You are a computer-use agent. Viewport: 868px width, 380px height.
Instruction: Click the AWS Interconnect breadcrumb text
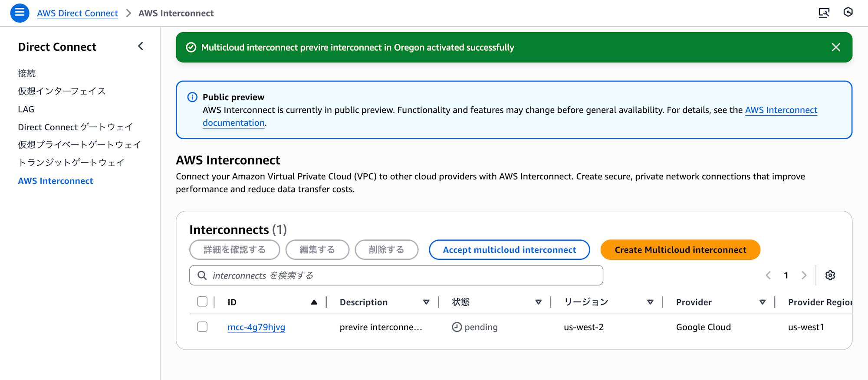point(176,13)
